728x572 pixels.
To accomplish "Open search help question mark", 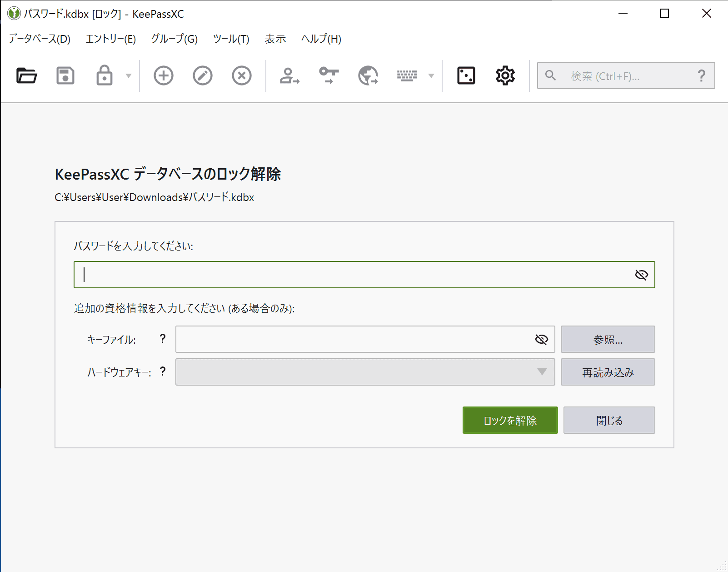I will pos(702,75).
